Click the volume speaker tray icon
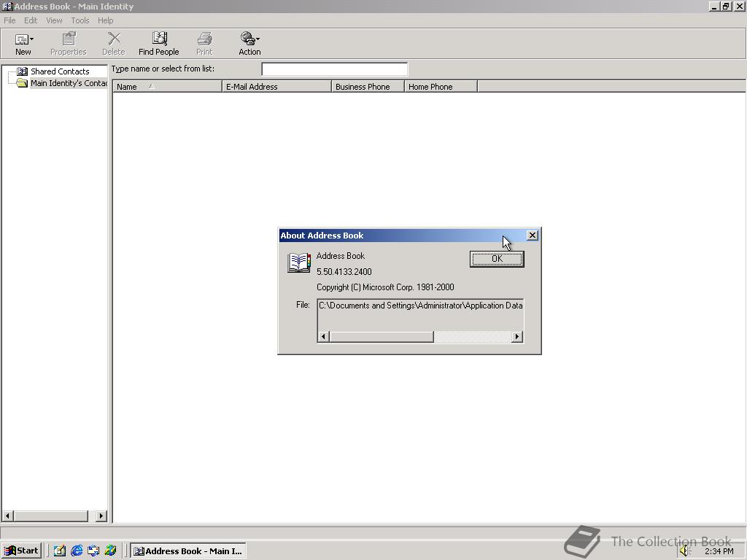Viewport: 747px width, 560px height. [x=686, y=551]
